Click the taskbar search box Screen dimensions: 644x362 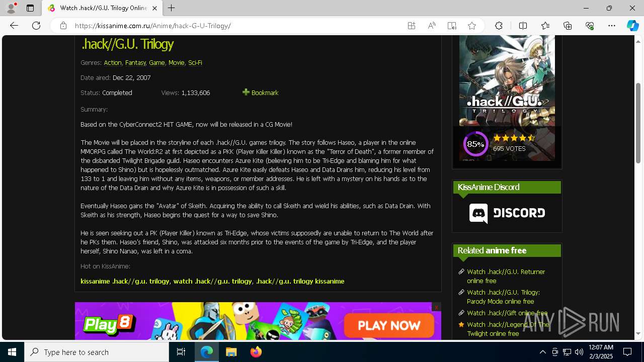97,352
